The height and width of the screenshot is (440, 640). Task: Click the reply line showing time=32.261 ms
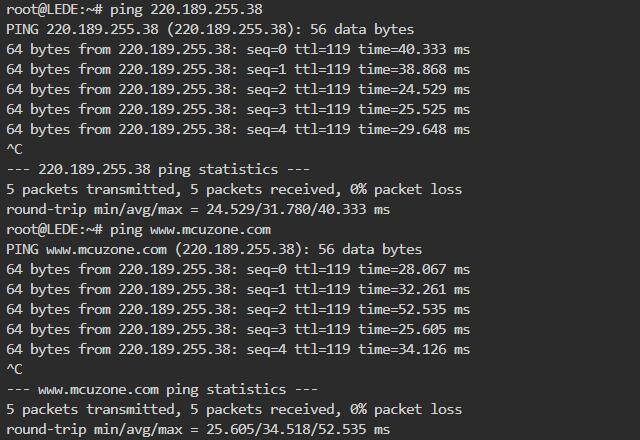pos(238,289)
